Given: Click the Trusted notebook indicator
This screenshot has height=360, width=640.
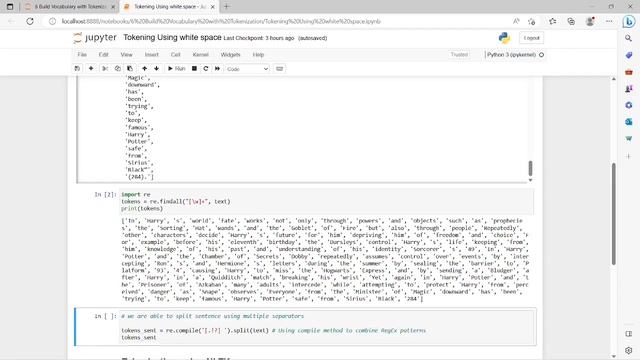Looking at the screenshot, I should (459, 55).
